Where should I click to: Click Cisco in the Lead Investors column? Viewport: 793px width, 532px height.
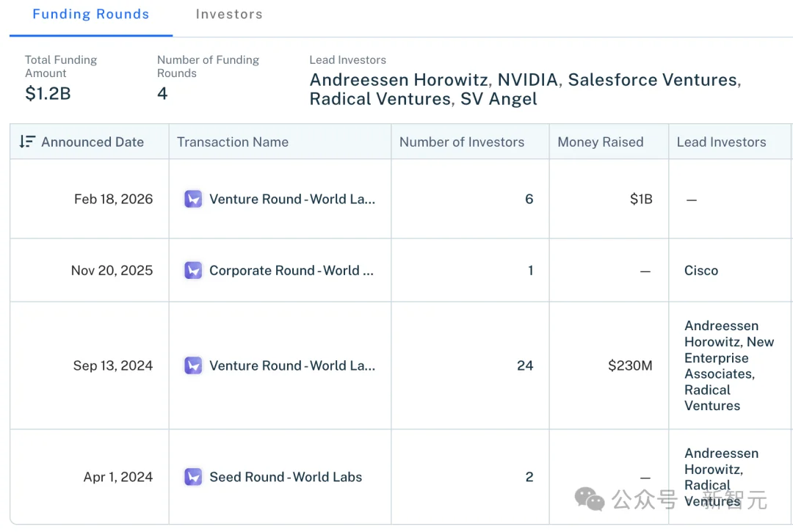701,270
